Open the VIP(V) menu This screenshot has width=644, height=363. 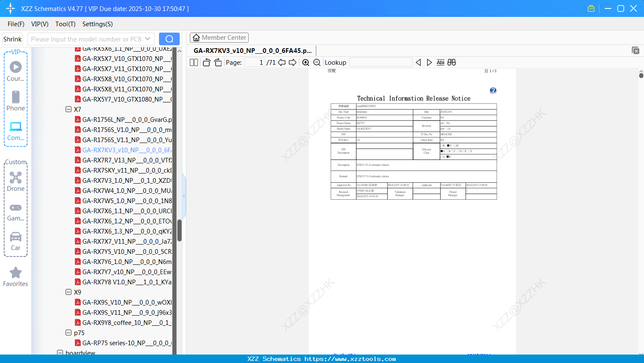[40, 24]
